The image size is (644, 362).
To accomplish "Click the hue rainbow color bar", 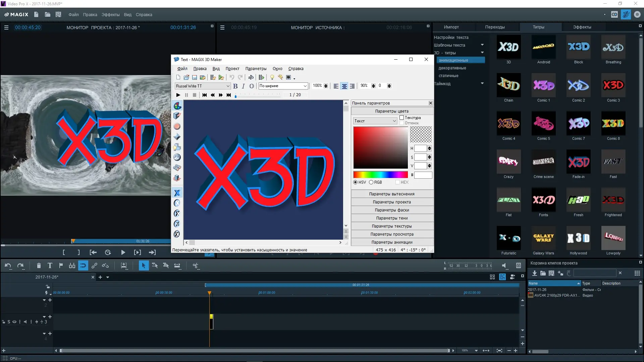I will pos(380,175).
